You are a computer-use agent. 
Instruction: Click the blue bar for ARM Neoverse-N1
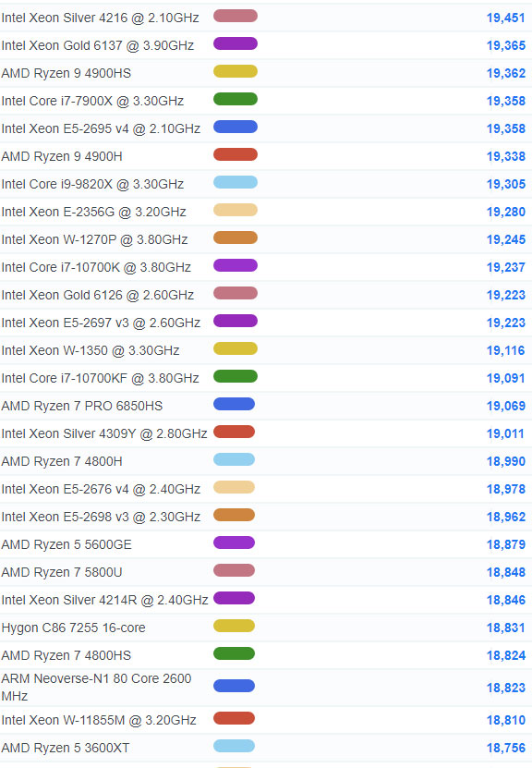tap(234, 686)
